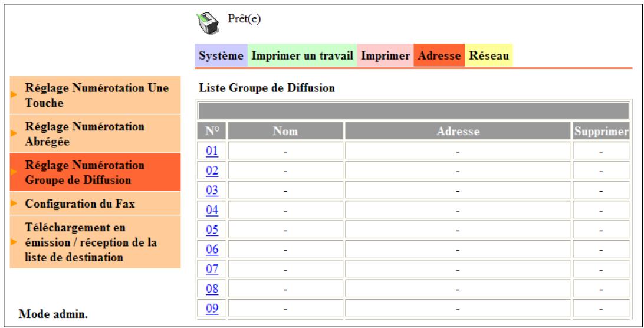Viewport: 644px width, 328px height.
Task: Open group entry link 08
Action: 212,289
